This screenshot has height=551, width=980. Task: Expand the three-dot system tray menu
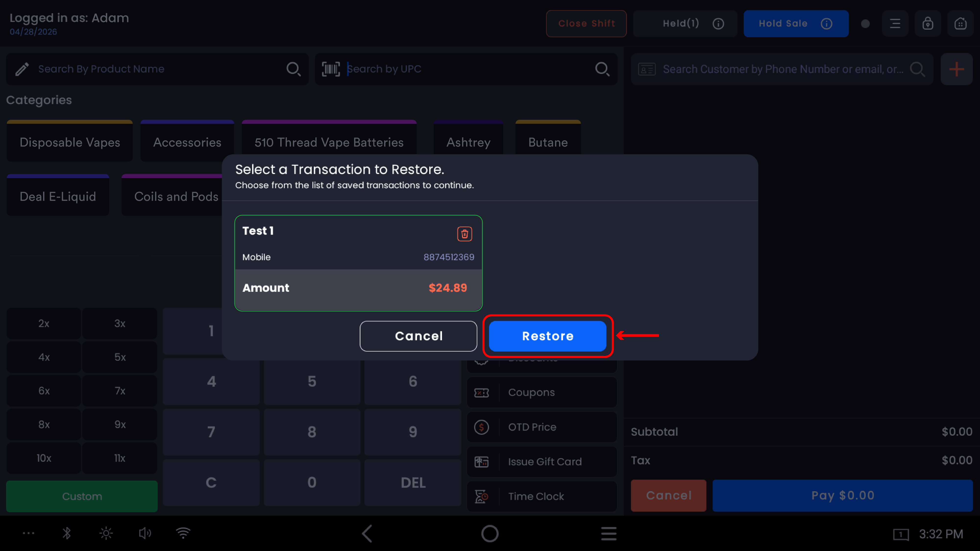[x=28, y=533]
